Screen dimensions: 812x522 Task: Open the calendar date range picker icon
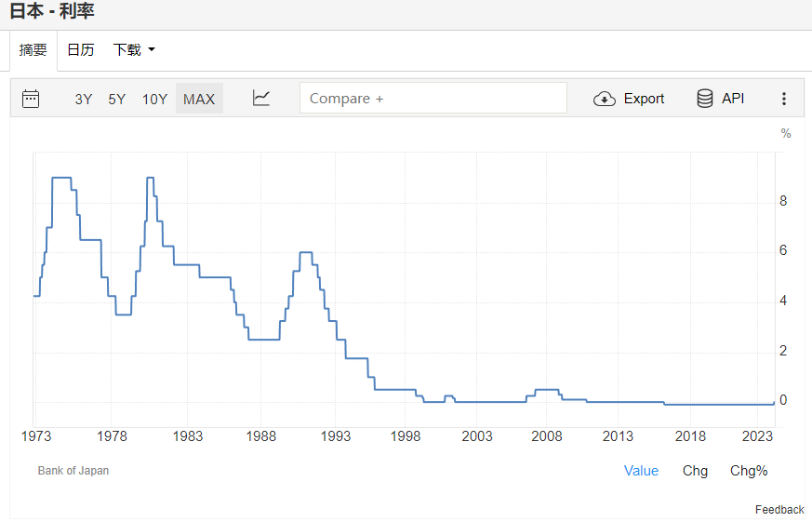click(31, 99)
